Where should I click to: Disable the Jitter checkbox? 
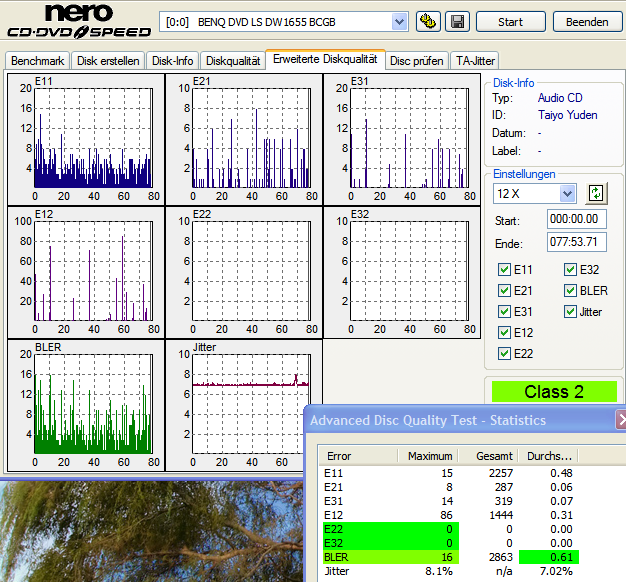[571, 312]
